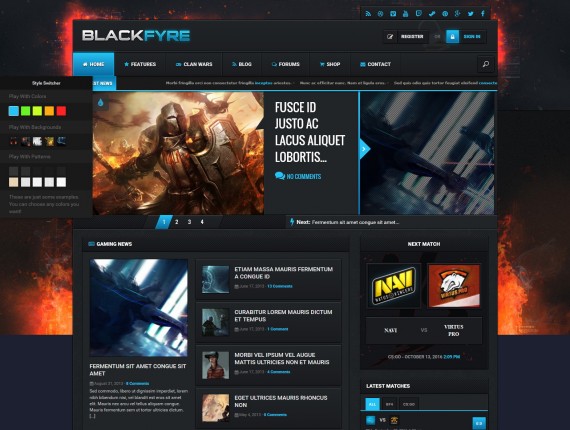Visit the Twitter page icon
The height and width of the screenshot is (430, 570).
[x=470, y=14]
